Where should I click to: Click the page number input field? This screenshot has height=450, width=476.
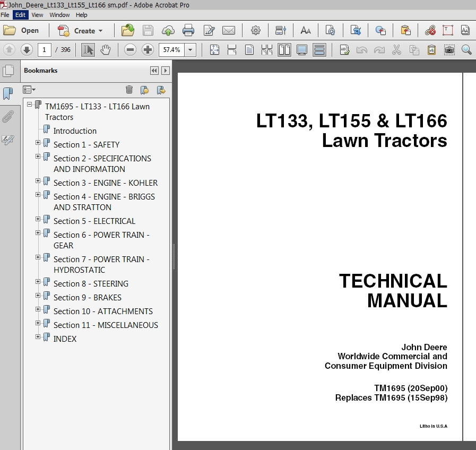click(44, 50)
